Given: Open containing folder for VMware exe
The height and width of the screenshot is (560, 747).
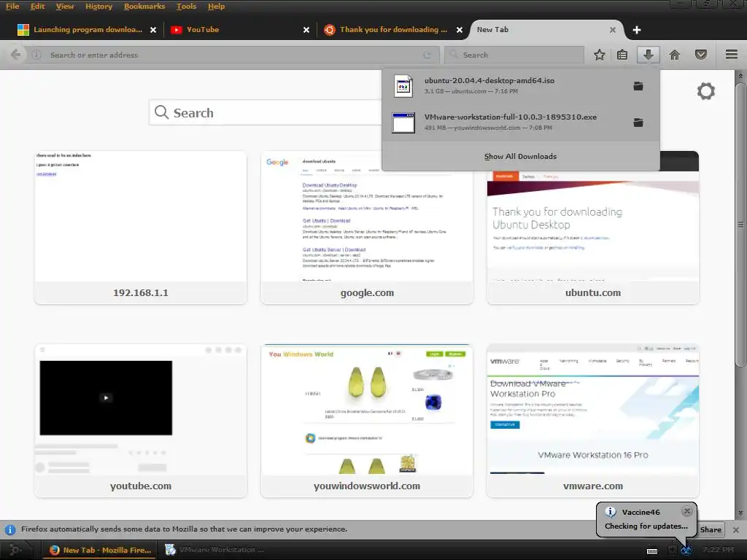Looking at the screenshot, I should pos(638,122).
